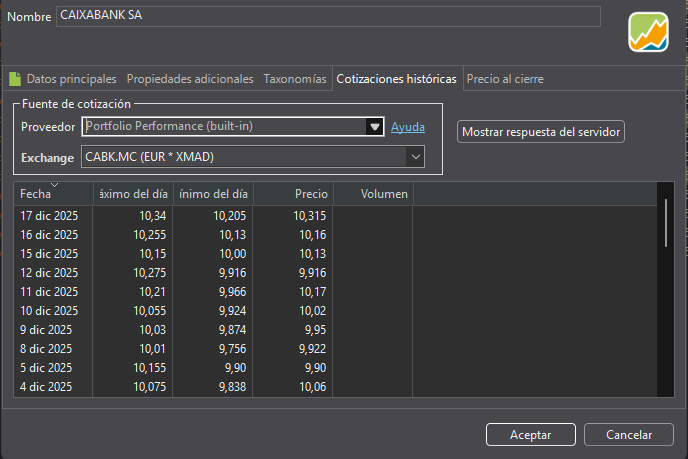Click the Nombre text field
The height and width of the screenshot is (459, 688).
tap(328, 16)
